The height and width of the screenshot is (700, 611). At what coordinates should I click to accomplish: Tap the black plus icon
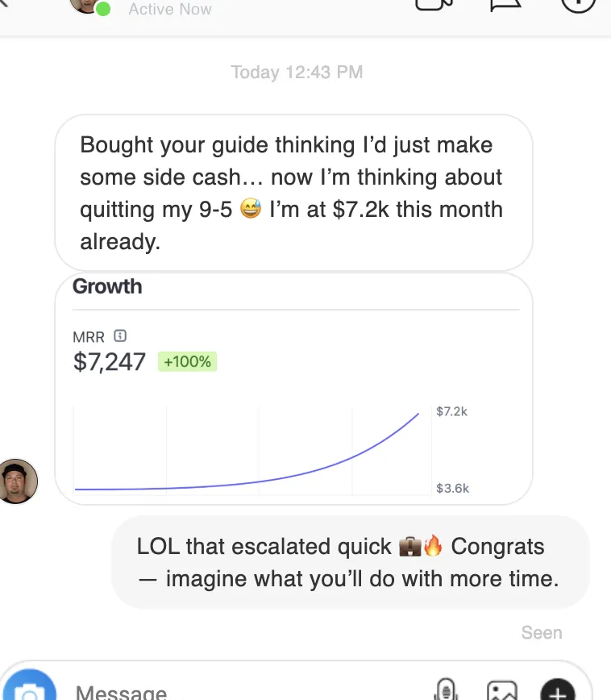click(558, 690)
